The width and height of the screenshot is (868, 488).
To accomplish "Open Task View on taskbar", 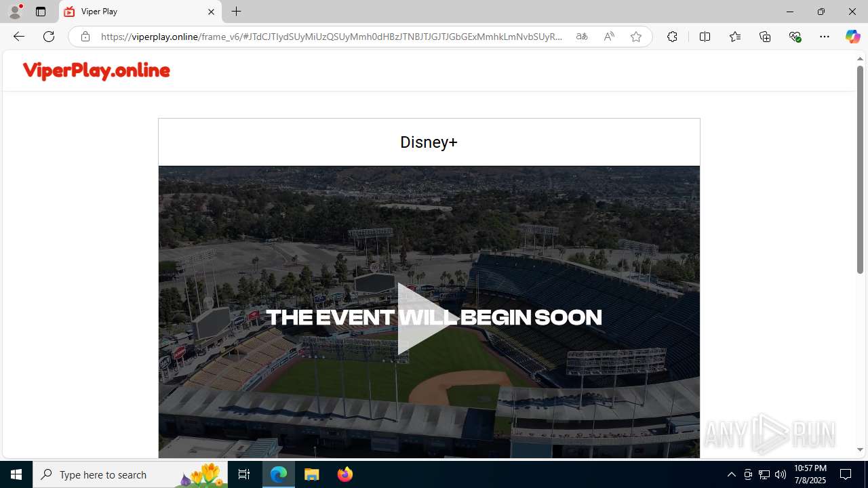I will (244, 474).
